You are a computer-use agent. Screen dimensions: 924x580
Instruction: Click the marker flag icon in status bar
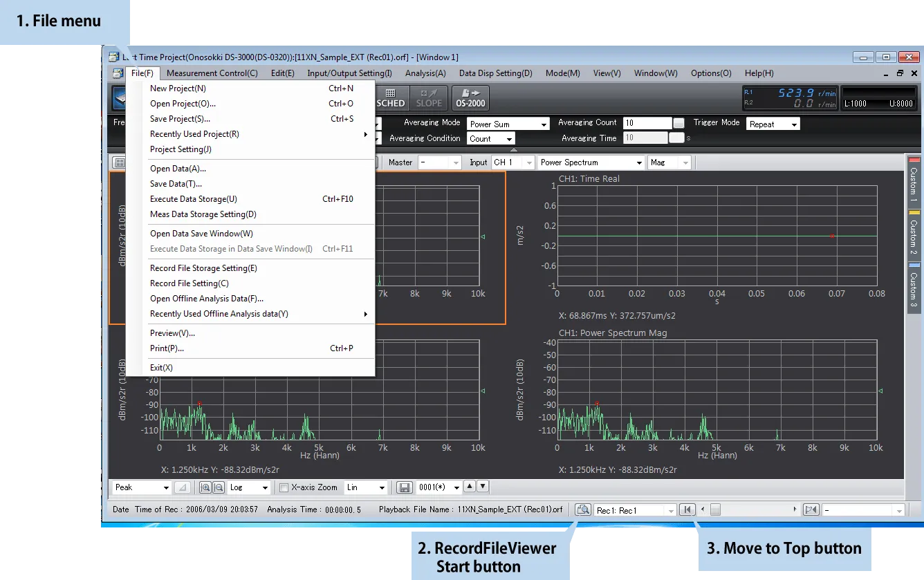point(811,509)
